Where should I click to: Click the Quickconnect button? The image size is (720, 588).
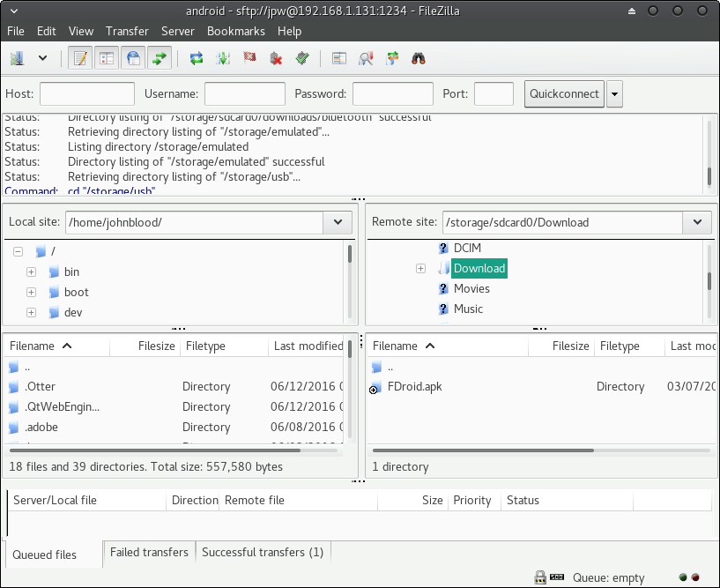pyautogui.click(x=564, y=94)
